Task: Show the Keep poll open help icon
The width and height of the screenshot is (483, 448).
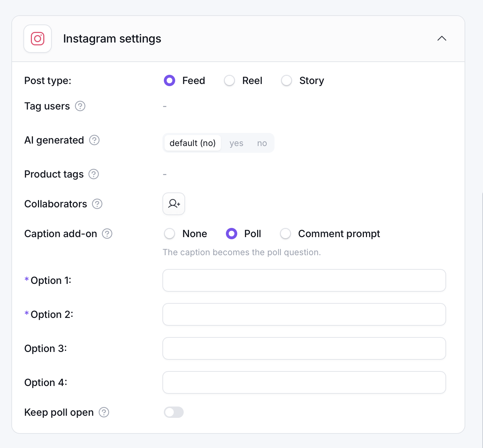Action: pos(104,412)
